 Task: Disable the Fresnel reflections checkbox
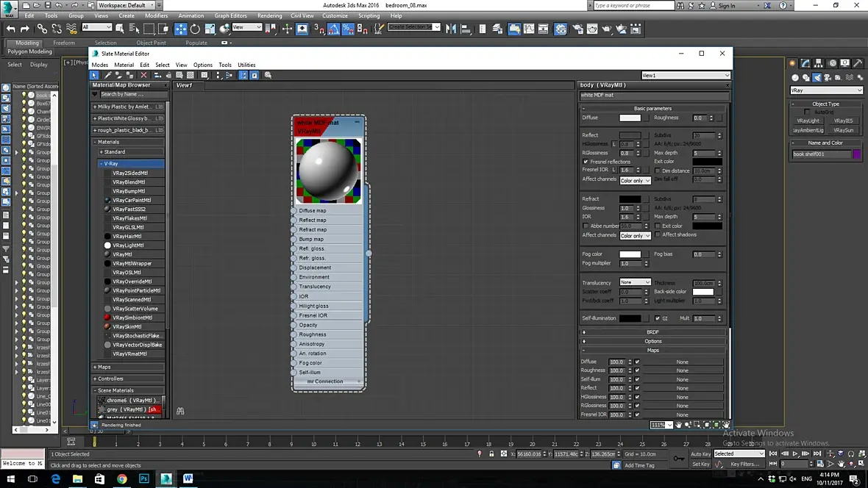[x=586, y=162]
